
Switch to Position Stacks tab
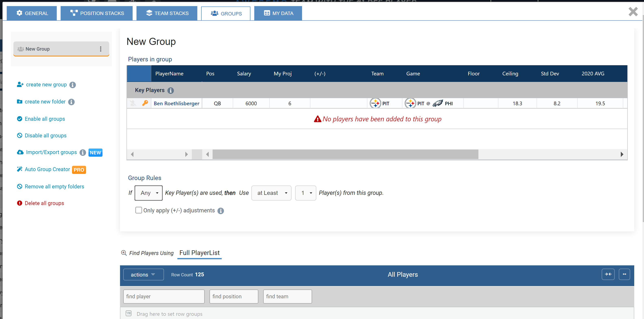point(96,13)
